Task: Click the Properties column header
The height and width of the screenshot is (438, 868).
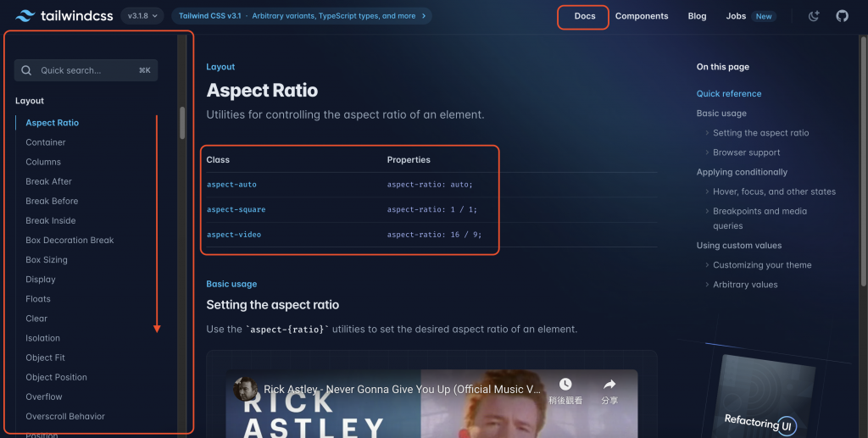Action: [x=409, y=160]
